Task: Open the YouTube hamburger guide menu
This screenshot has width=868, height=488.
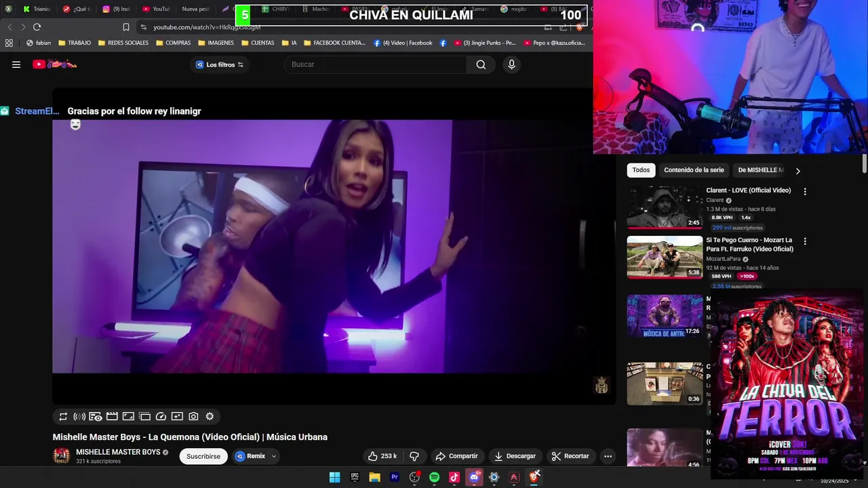Action: click(16, 64)
